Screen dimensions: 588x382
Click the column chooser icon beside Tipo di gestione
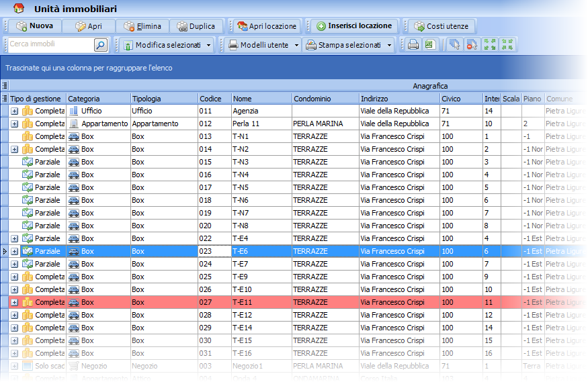5,99
